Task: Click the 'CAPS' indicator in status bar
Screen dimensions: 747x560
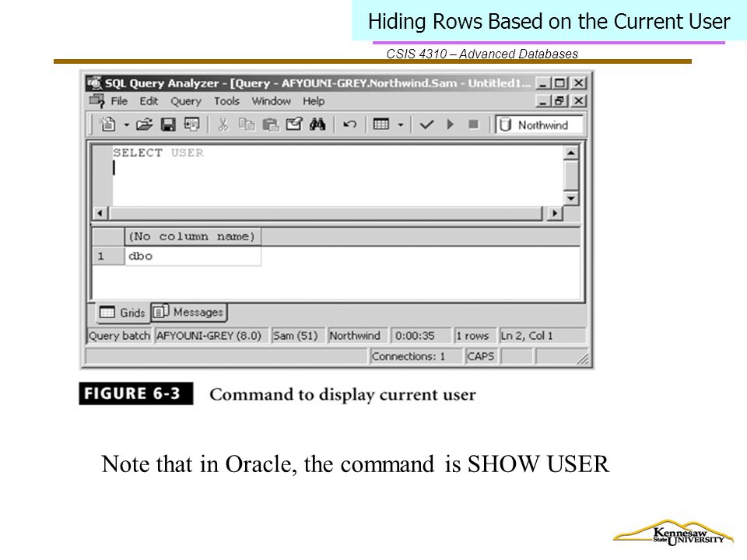Action: pyautogui.click(x=481, y=356)
